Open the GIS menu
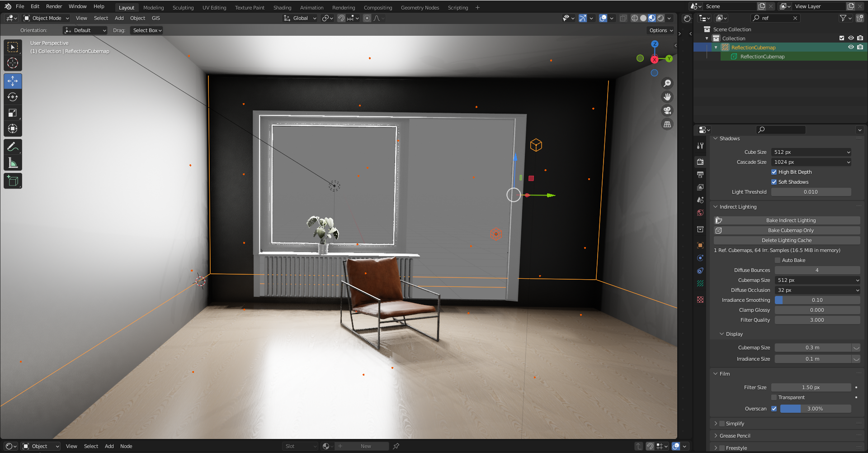This screenshot has height=453, width=868. click(x=156, y=18)
